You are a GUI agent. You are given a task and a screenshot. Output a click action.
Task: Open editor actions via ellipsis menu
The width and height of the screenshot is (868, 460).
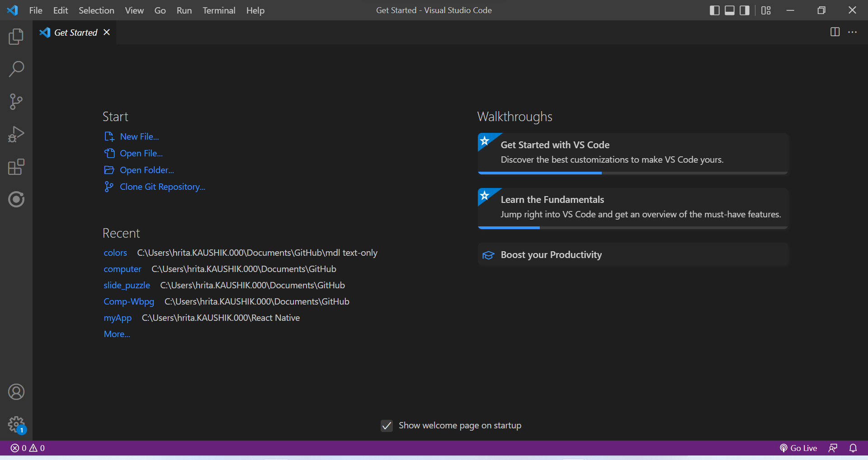853,32
